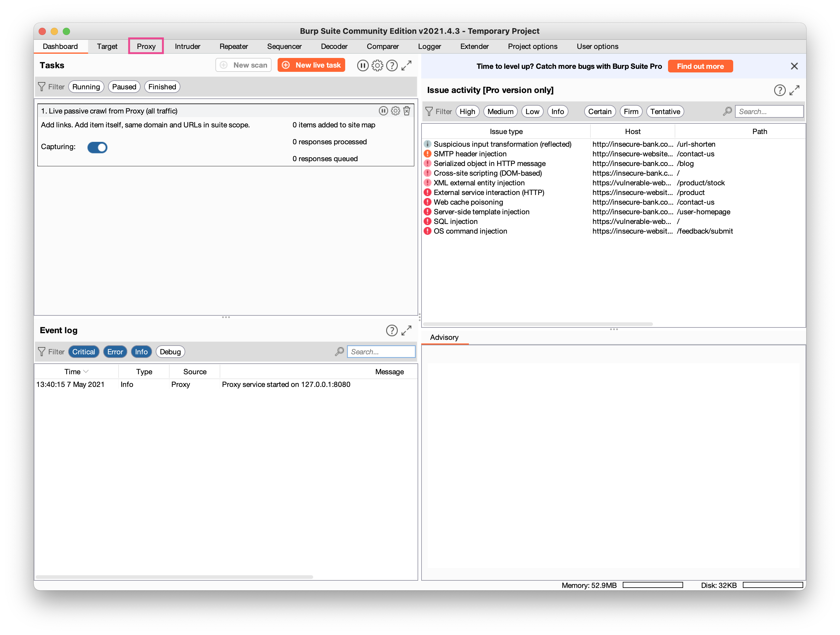Toggle the Info event log filter
The width and height of the screenshot is (840, 635).
pyautogui.click(x=141, y=352)
